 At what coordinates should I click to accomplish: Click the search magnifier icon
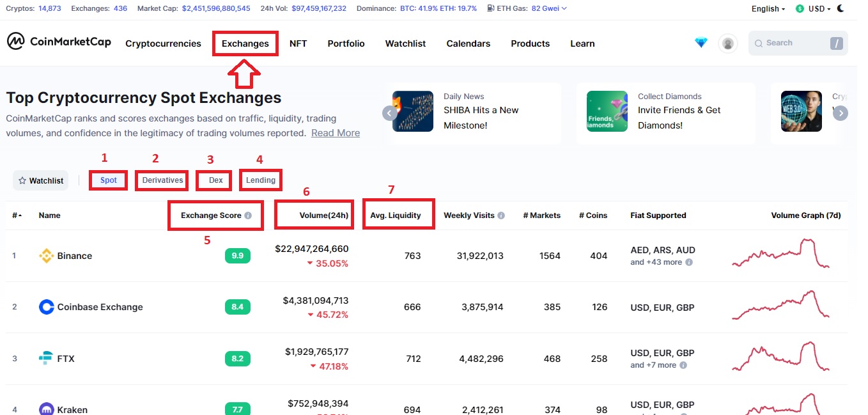pos(759,43)
